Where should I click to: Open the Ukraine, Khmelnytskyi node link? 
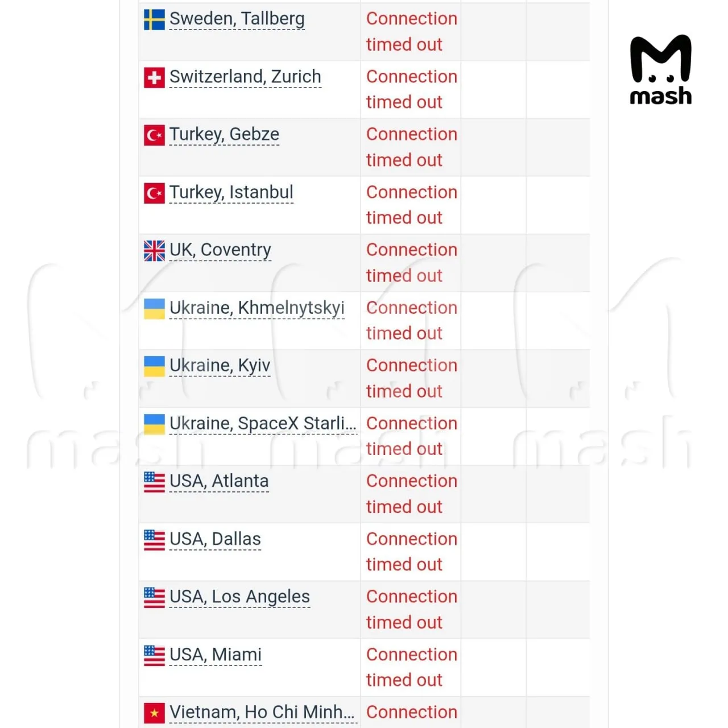tap(257, 308)
